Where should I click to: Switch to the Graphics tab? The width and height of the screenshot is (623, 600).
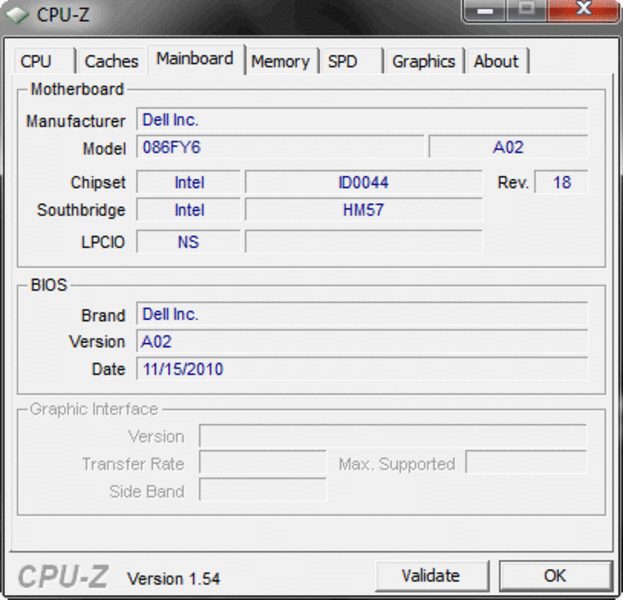pyautogui.click(x=424, y=61)
